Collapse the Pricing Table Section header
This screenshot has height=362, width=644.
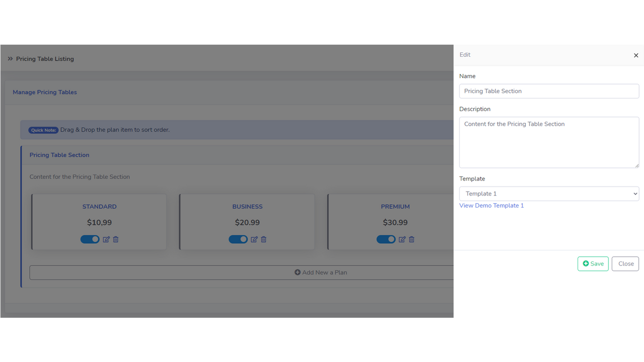pyautogui.click(x=59, y=155)
